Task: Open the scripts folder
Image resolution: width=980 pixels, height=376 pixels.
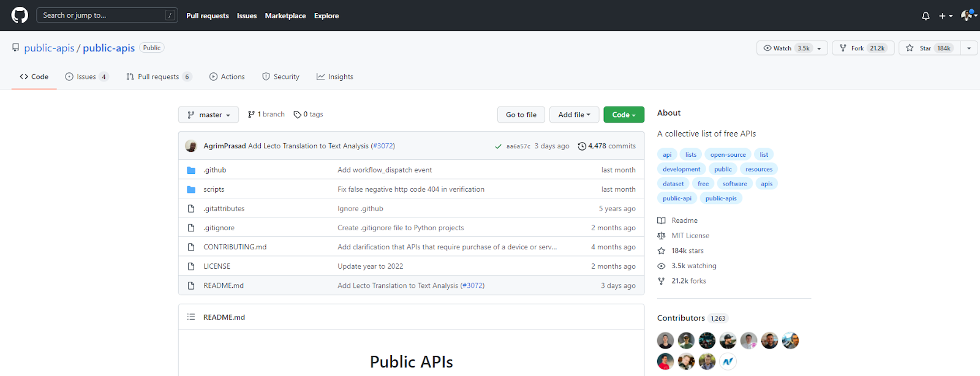Action: (x=214, y=189)
